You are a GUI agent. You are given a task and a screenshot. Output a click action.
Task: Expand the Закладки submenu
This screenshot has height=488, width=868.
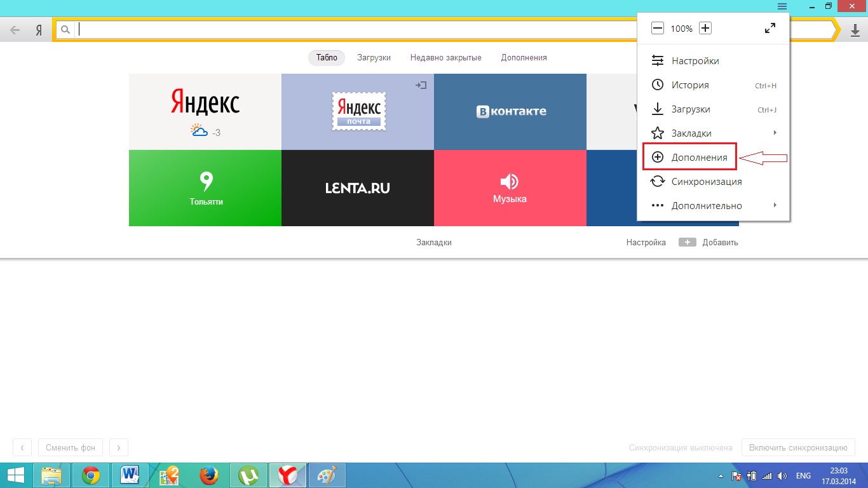point(713,133)
